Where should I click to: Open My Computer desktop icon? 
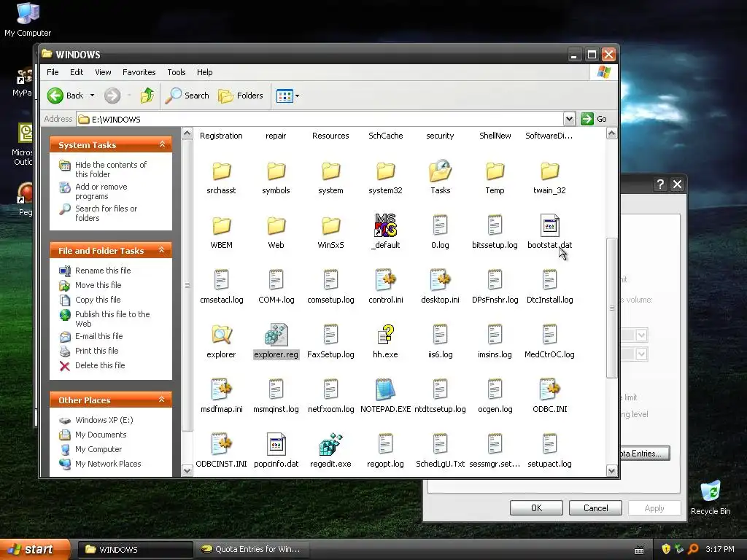28,19
